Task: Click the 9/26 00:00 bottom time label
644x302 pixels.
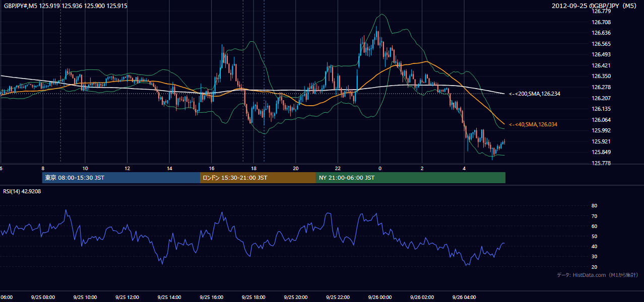Action: coord(380,297)
